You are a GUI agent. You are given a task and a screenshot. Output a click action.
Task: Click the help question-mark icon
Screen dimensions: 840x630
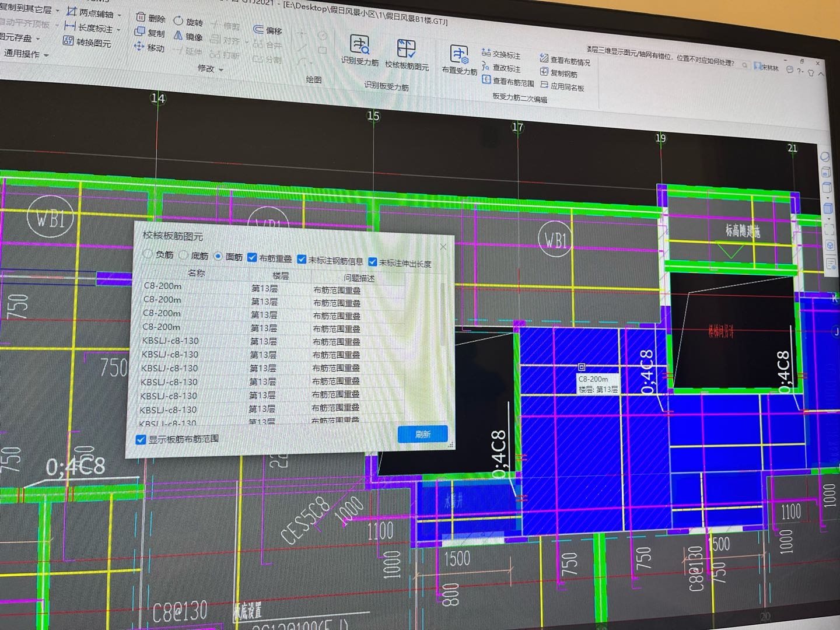[x=800, y=71]
